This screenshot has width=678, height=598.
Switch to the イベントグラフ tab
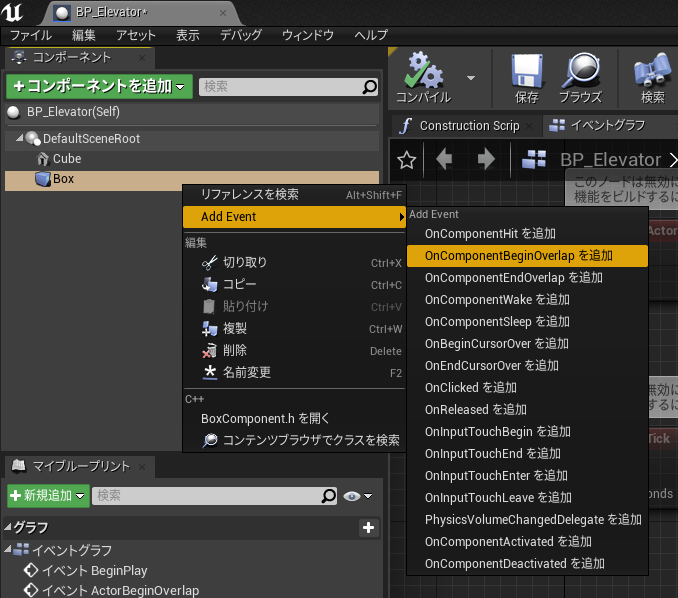tap(608, 126)
